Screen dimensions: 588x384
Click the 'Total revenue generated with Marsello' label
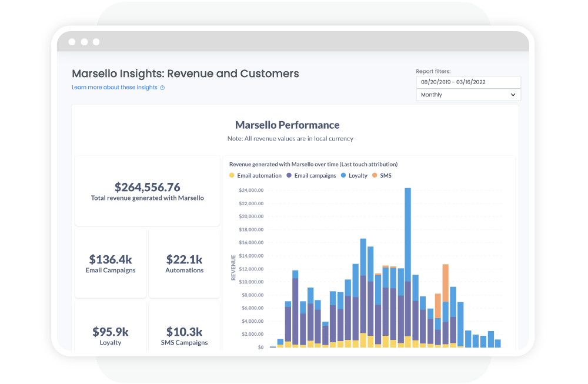pos(148,198)
